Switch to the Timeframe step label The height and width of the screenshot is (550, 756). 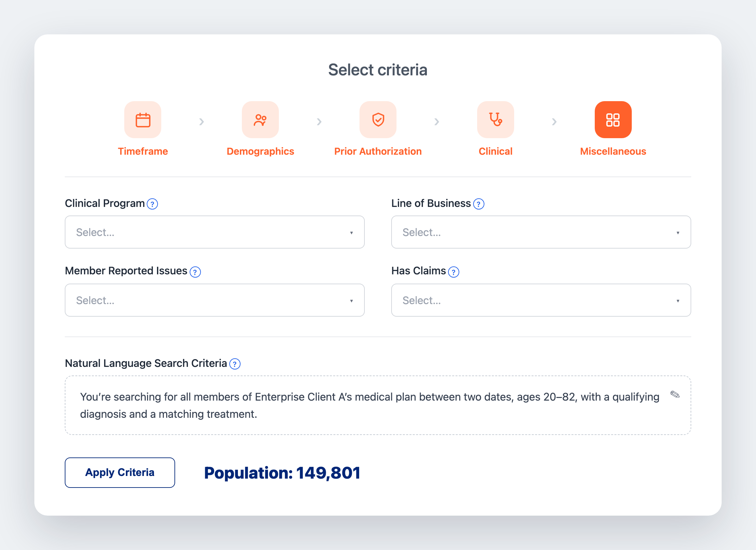143,151
